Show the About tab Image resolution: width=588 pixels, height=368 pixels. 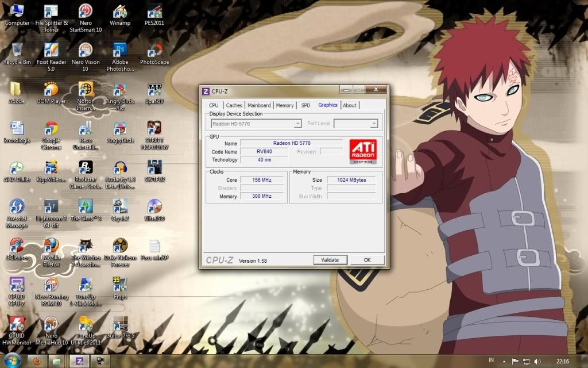(350, 106)
